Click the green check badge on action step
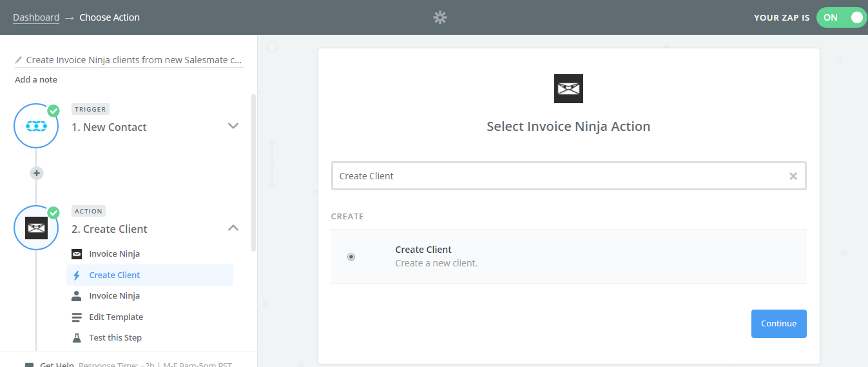Viewport: 868px width, 367px height. tap(53, 212)
